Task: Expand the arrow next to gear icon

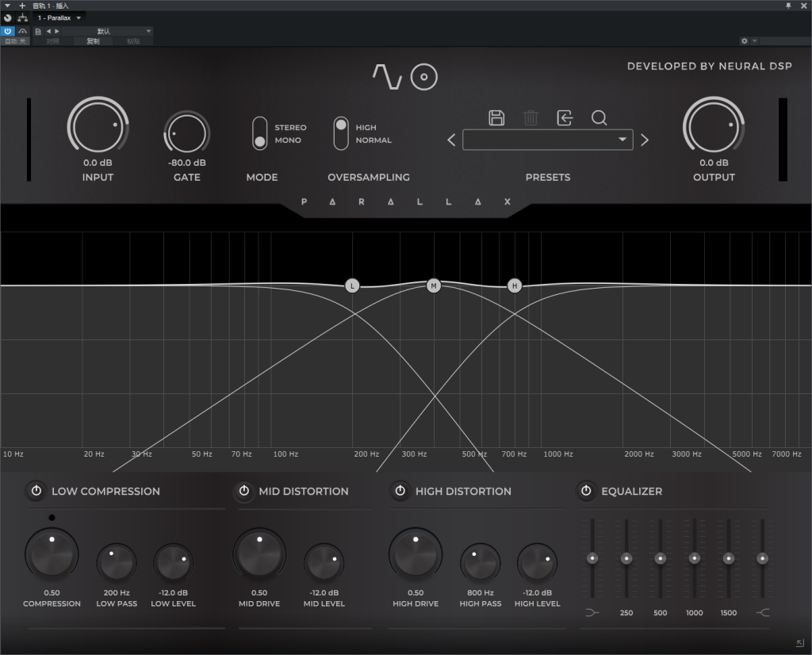Action: [x=755, y=41]
